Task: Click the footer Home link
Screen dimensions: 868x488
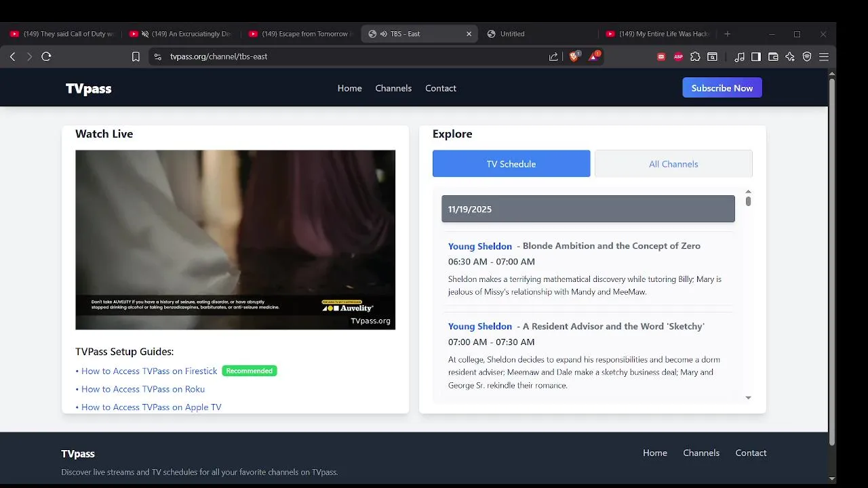Action: (x=655, y=453)
